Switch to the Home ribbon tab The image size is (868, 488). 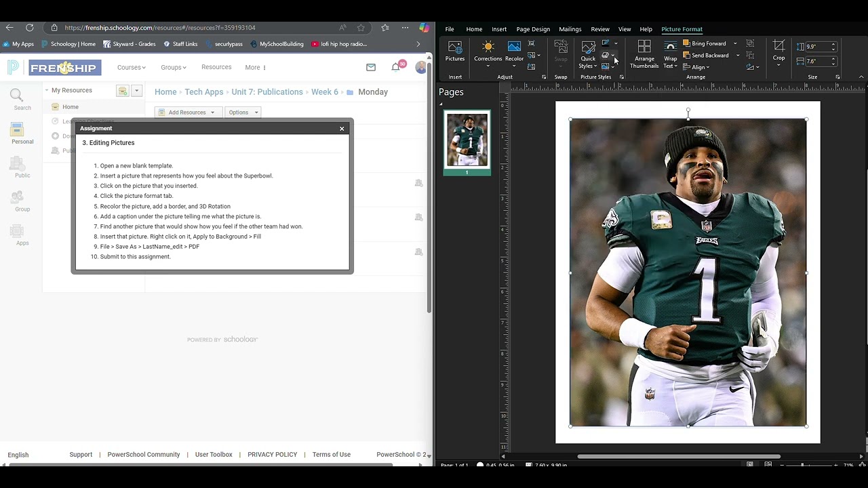(x=474, y=29)
